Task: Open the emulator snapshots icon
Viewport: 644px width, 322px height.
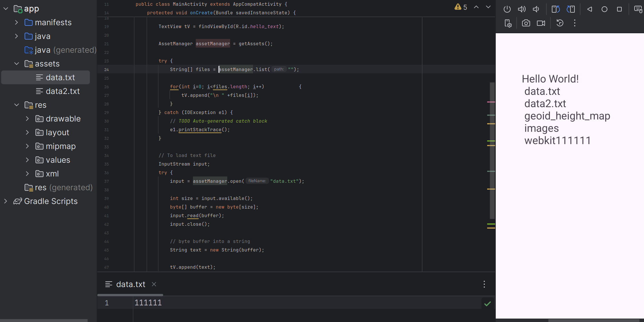Action: [560, 23]
